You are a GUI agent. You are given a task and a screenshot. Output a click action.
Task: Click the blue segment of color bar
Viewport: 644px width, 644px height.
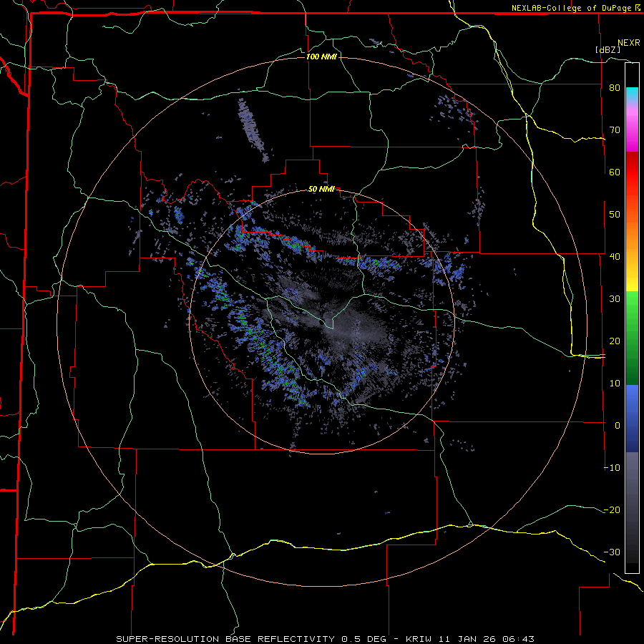click(x=632, y=419)
